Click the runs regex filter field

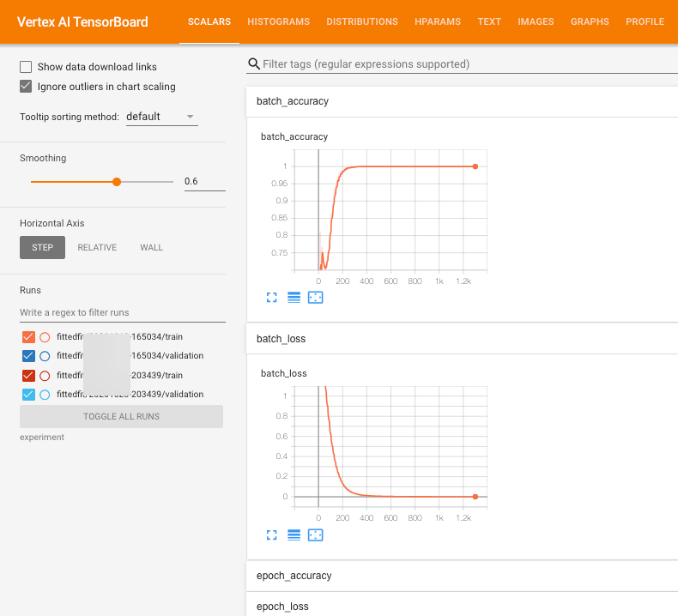[122, 312]
